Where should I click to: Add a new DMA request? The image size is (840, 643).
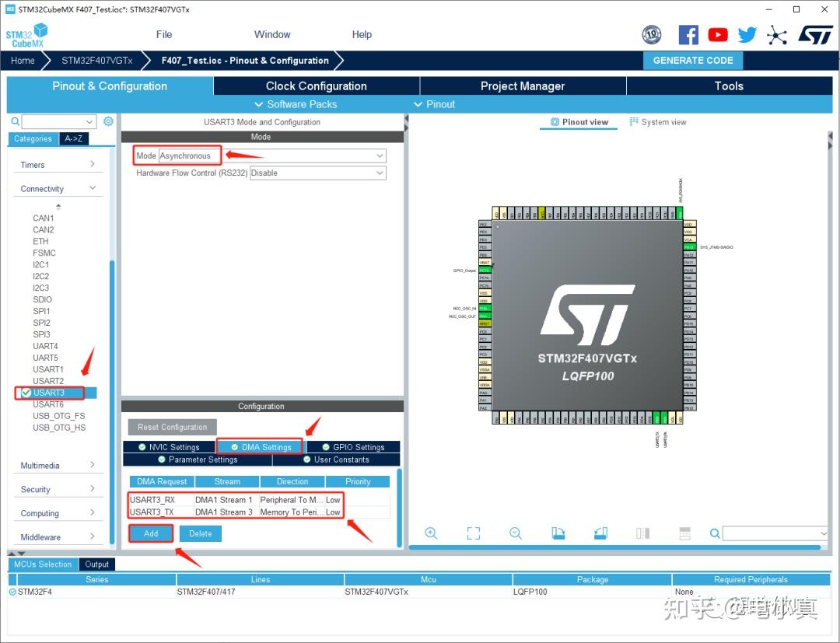[x=150, y=533]
